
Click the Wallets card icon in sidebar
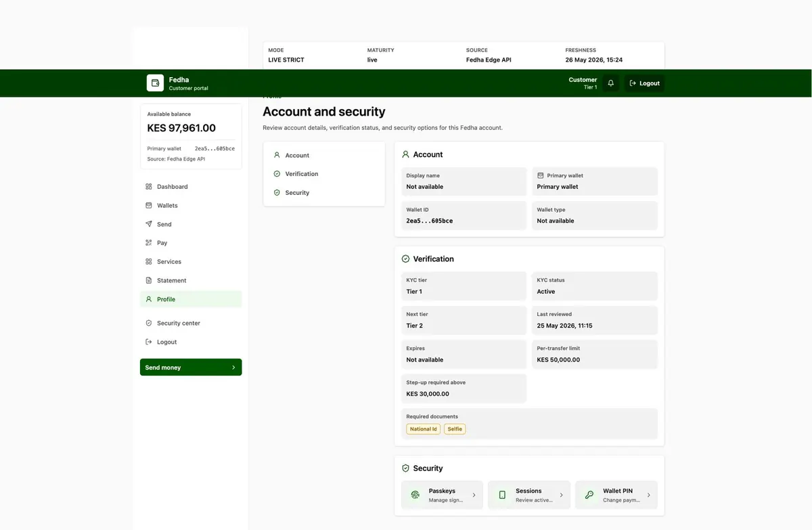pyautogui.click(x=149, y=205)
